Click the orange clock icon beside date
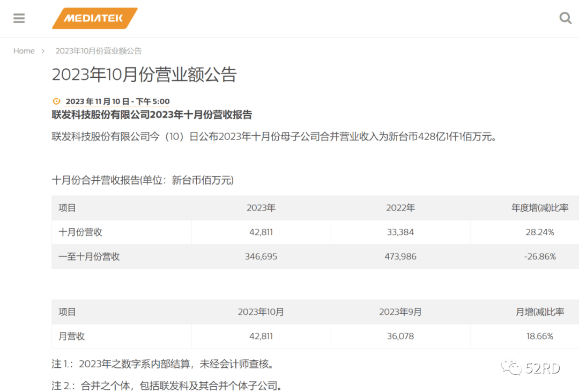This screenshot has height=392, width=579. pyautogui.click(x=56, y=101)
